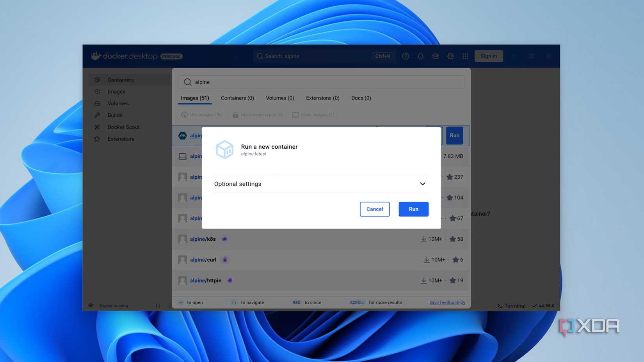Open Docker settings gear icon
The width and height of the screenshot is (644, 362).
[450, 56]
